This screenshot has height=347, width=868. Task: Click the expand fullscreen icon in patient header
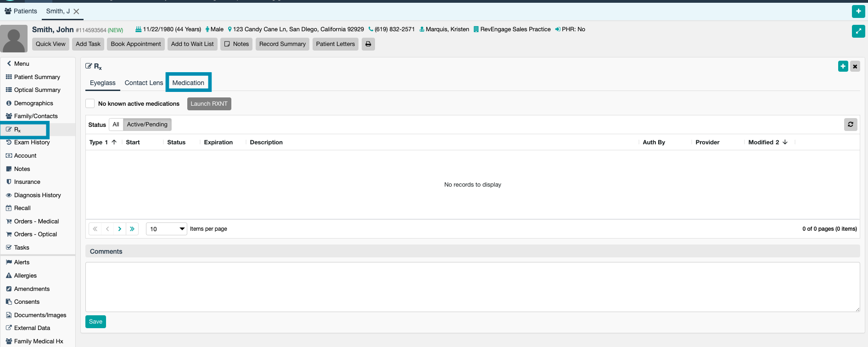(858, 31)
